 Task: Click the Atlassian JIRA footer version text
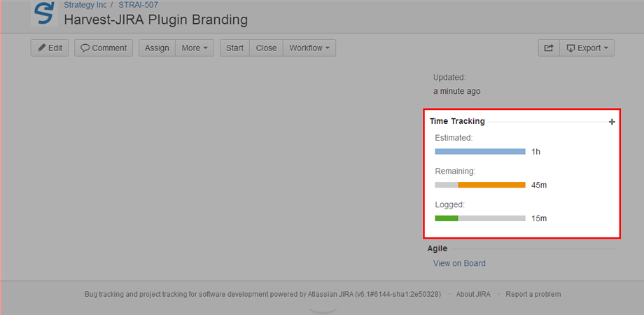374,294
